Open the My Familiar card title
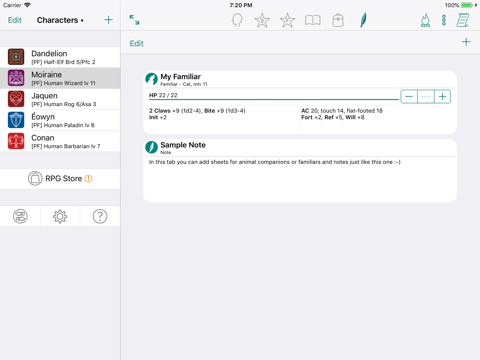Viewport: 480px width, 360px height. click(180, 77)
